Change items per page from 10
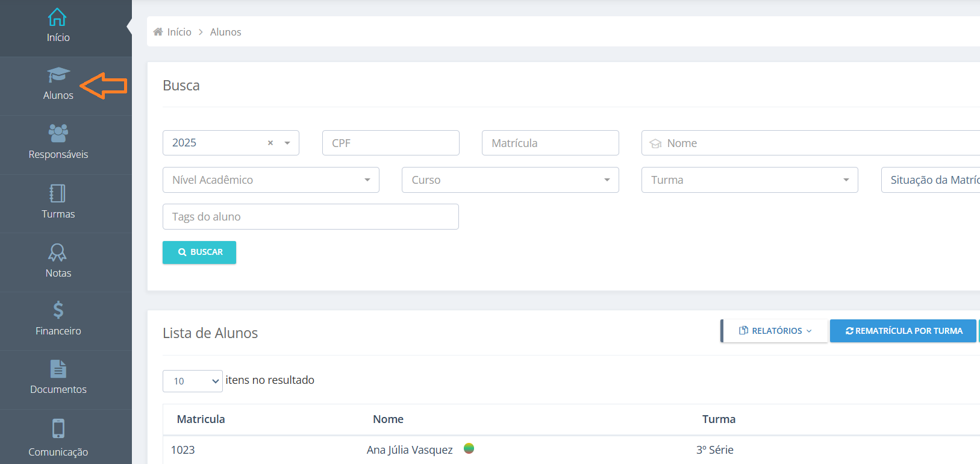980x464 pixels. [x=193, y=381]
